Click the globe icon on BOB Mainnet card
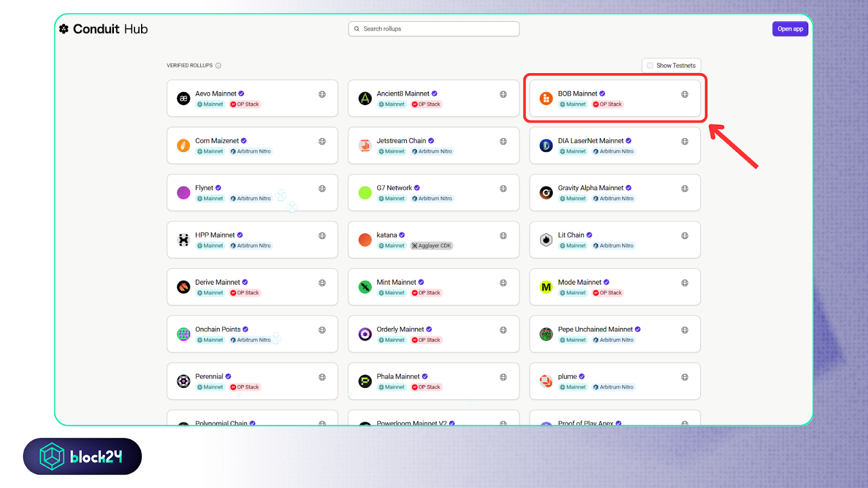The width and height of the screenshot is (868, 488). [685, 94]
